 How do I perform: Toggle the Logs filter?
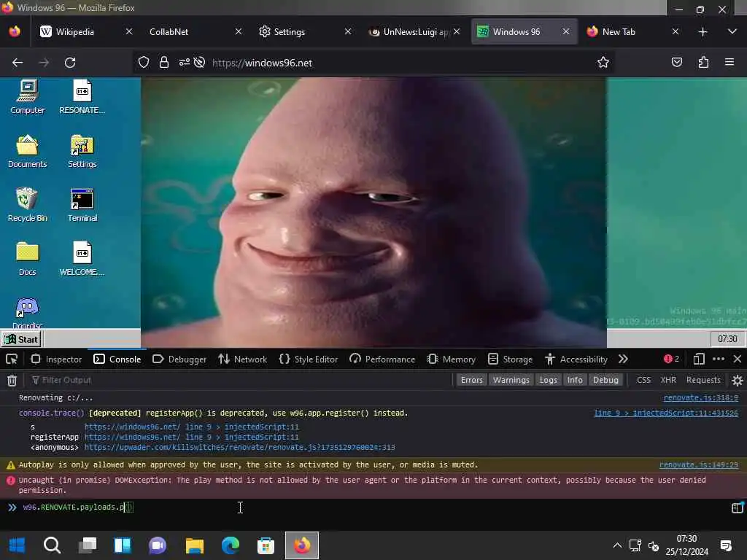tap(549, 380)
